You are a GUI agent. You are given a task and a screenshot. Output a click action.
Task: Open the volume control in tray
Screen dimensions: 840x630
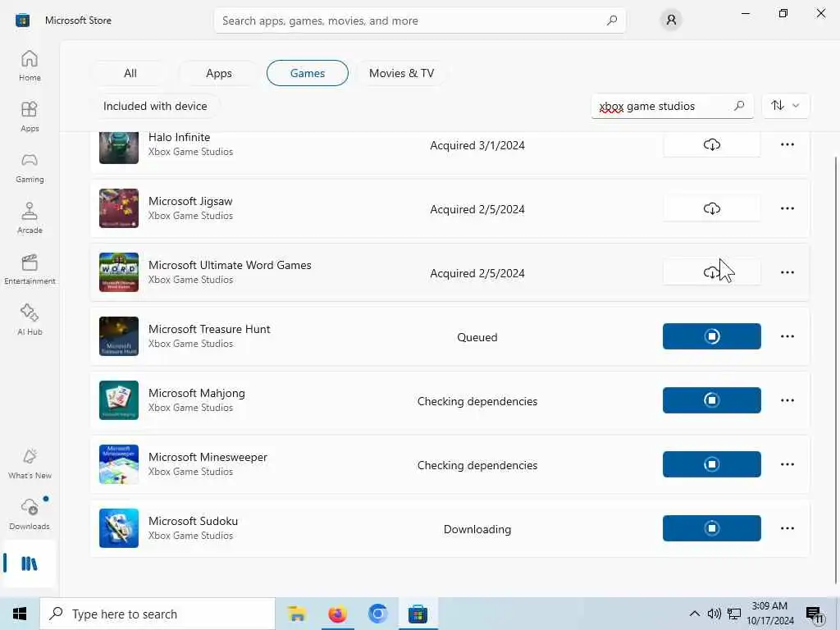click(x=714, y=614)
